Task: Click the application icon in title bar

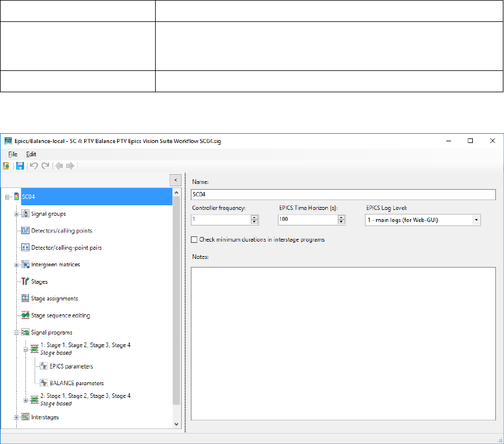Action: coord(8,141)
